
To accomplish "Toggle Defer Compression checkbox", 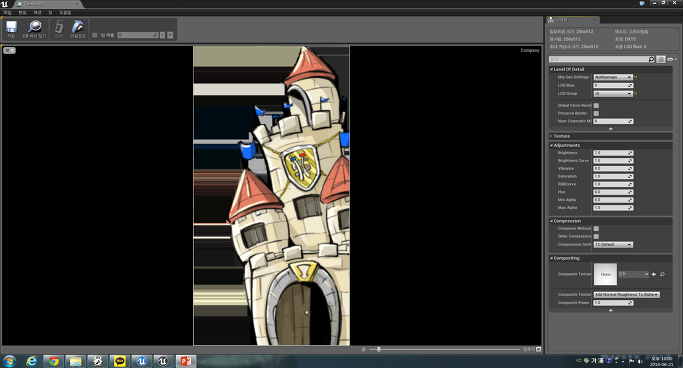I will pyautogui.click(x=596, y=236).
